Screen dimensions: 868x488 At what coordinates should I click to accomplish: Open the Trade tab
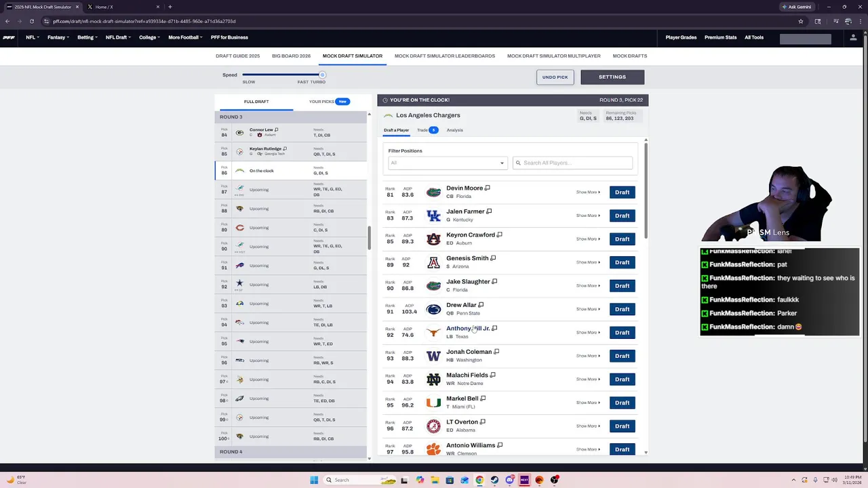427,130
